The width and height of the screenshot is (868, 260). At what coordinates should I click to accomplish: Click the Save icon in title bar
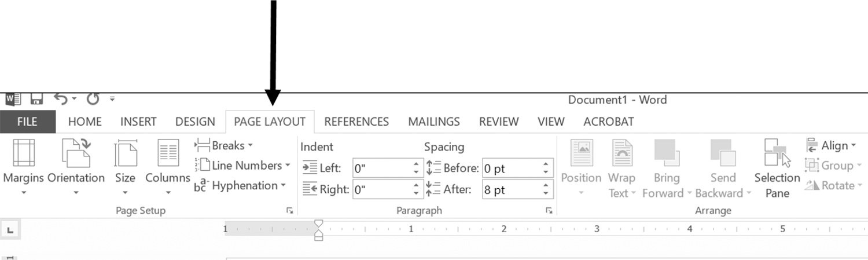37,100
